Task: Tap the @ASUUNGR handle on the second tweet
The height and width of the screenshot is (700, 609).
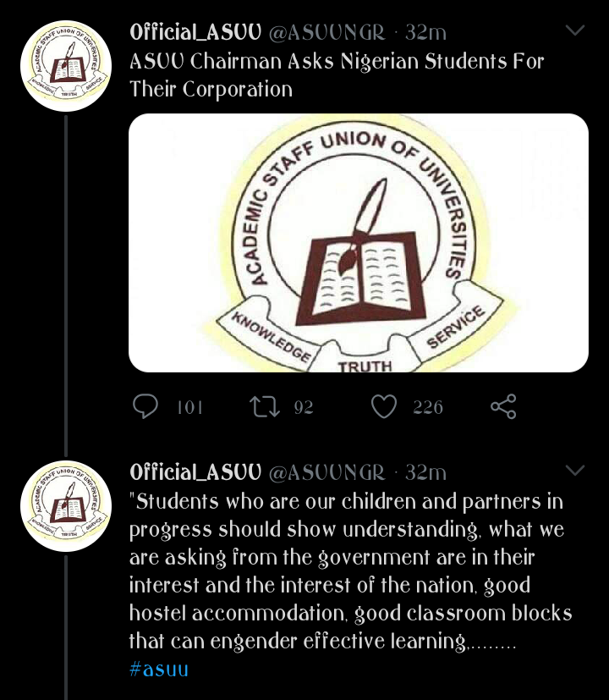Action: [326, 473]
